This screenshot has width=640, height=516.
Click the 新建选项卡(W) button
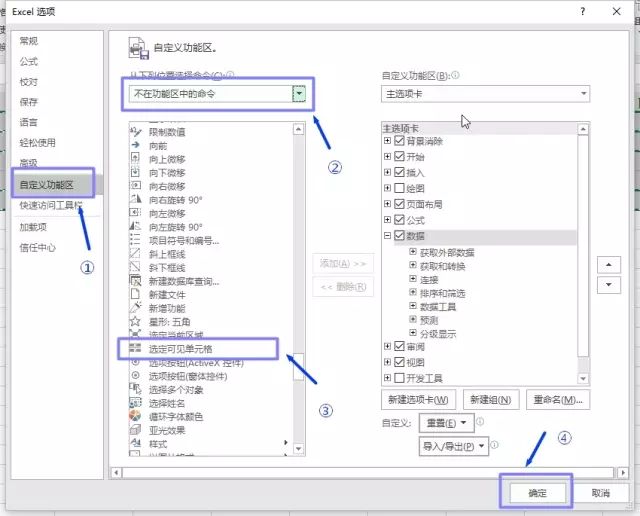tap(418, 400)
